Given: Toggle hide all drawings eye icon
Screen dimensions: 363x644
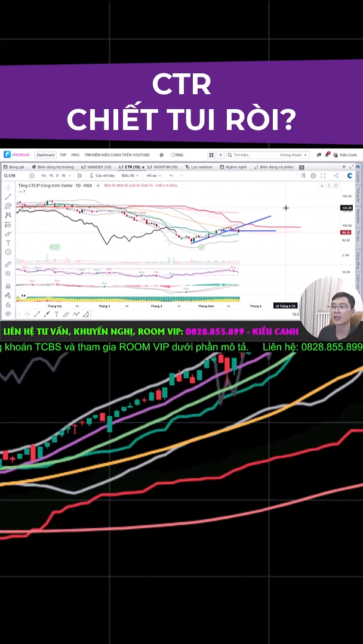Looking at the screenshot, I should click(8, 314).
